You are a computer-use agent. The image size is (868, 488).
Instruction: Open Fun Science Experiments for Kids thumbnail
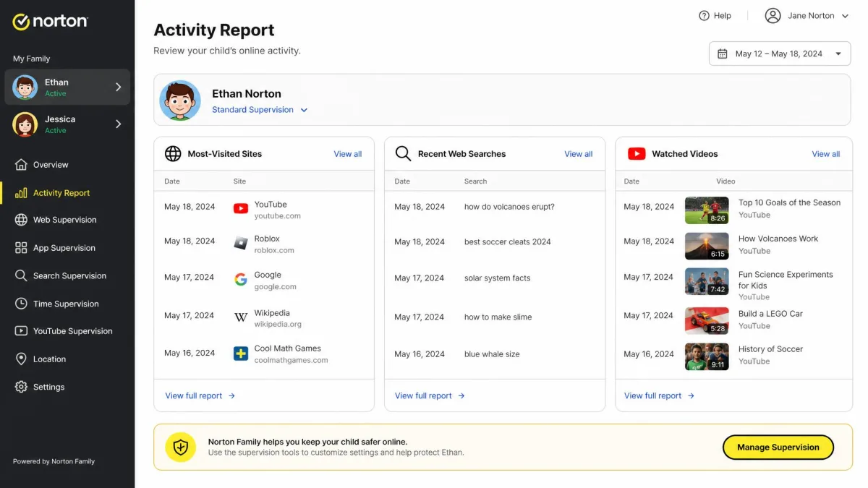pos(707,282)
